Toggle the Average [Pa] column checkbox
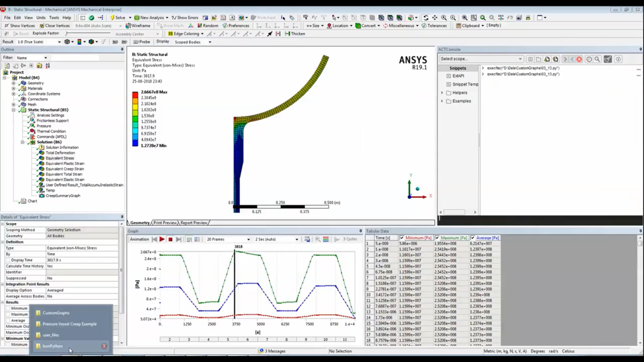Image resolution: width=644 pixels, height=362 pixels. (x=472, y=238)
